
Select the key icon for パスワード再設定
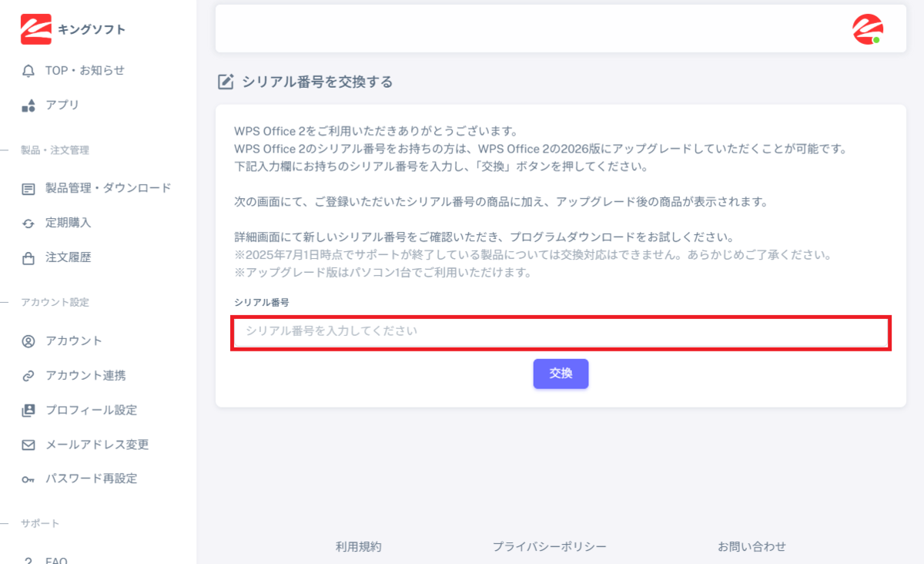28,479
